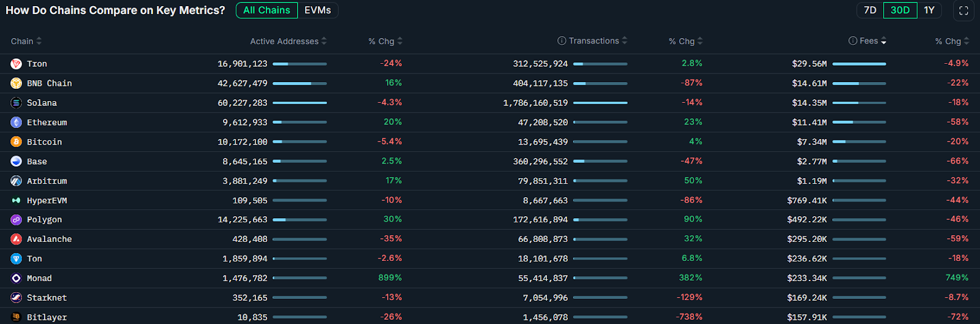Switch time range to 7D

point(870,10)
